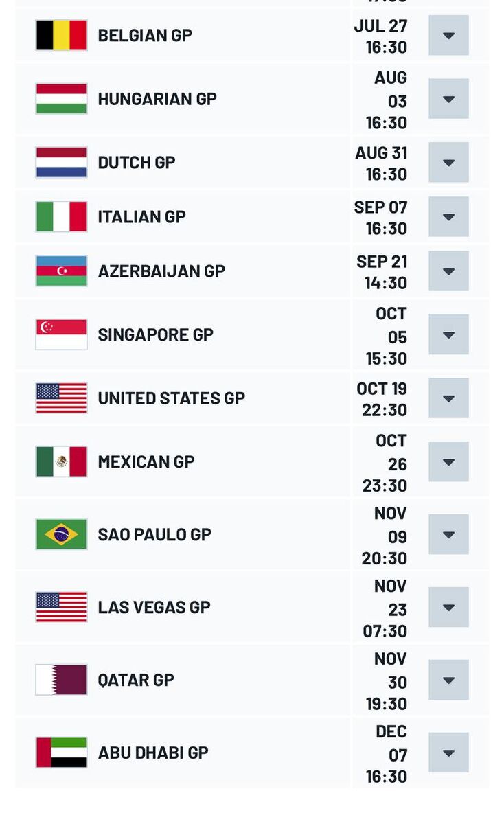Click the Brazil flag icon
This screenshot has height=824, width=504.
(61, 534)
